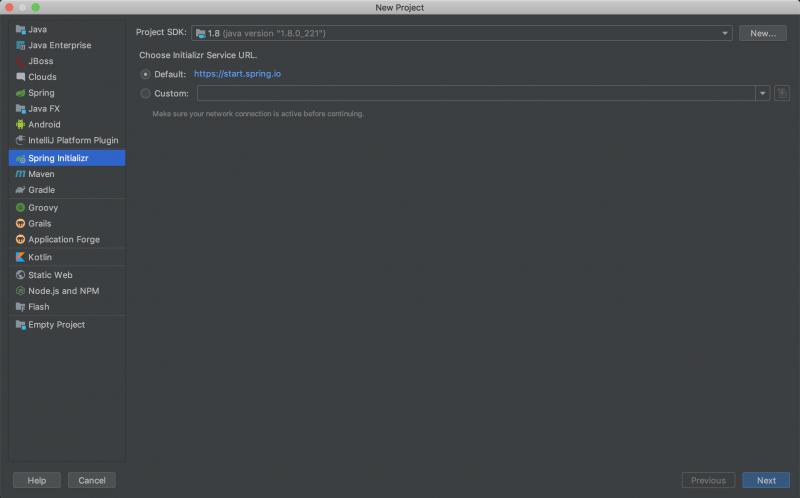
Task: Expand the Custom URL history dropdown
Action: click(762, 93)
